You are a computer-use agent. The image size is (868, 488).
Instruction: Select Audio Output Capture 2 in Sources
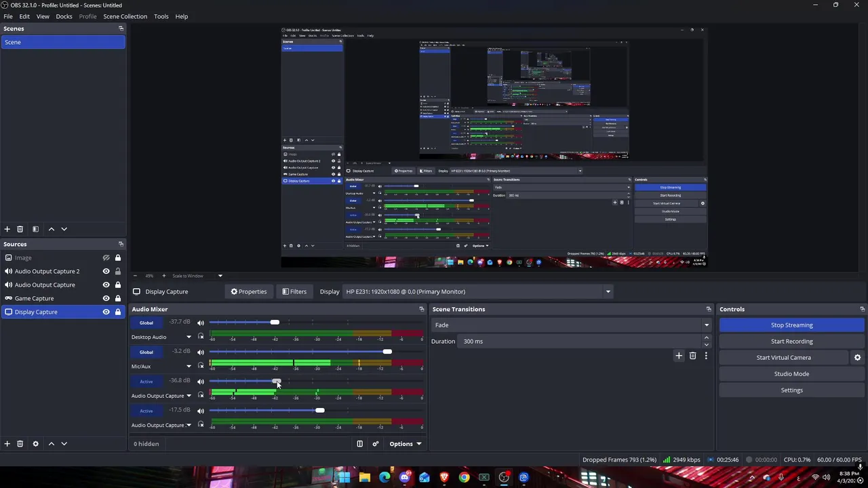47,271
